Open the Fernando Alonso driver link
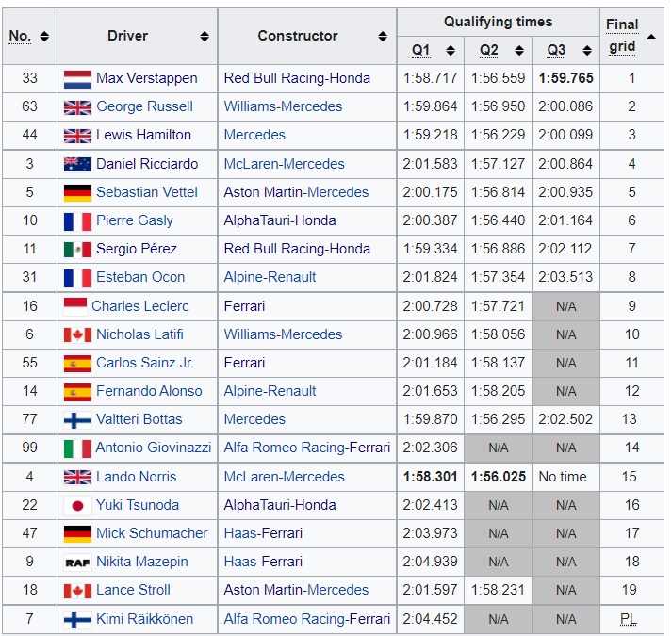Viewport: 672px width, 636px height. 149,391
